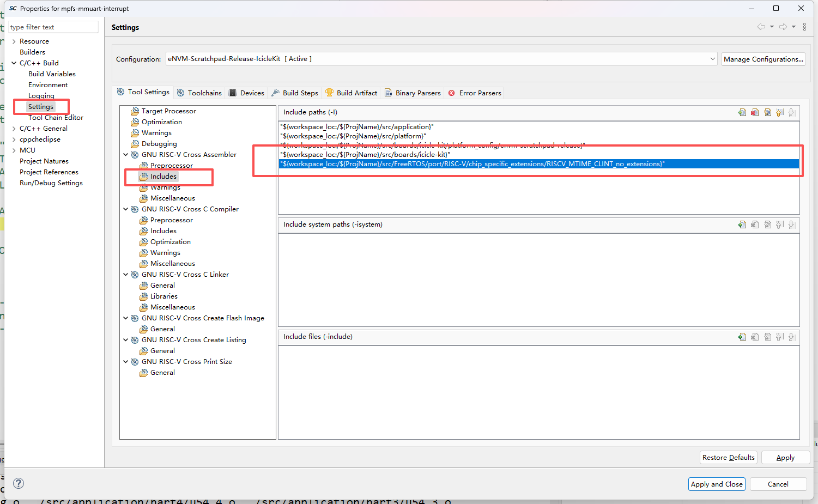
Task: Open Run/Debug Settings in left sidebar
Action: click(51, 183)
